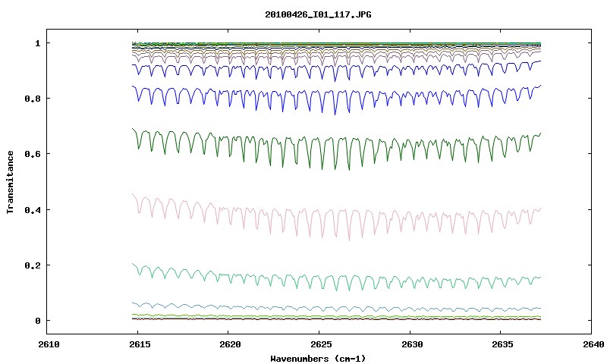Click the x-axis tick label 2630
Image resolution: width=607 pixels, height=364 pixels.
click(412, 344)
